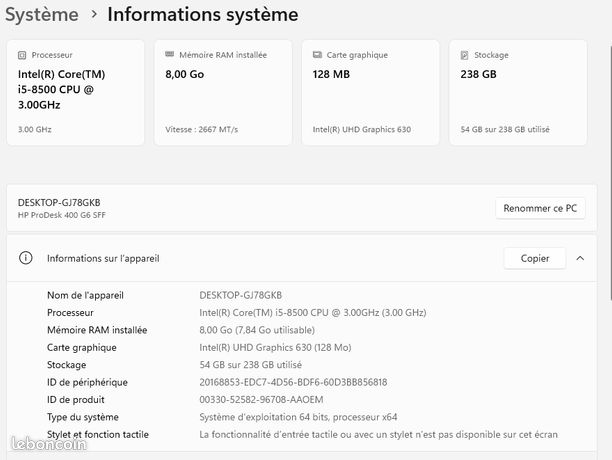The height and width of the screenshot is (460, 612).
Task: Click the breadcrumb arrow after Système
Action: 94,14
